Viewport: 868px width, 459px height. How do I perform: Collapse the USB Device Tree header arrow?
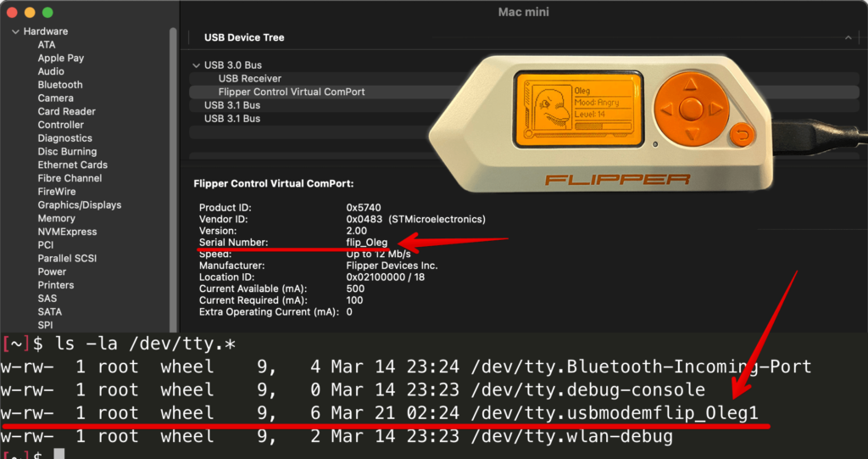coord(848,37)
